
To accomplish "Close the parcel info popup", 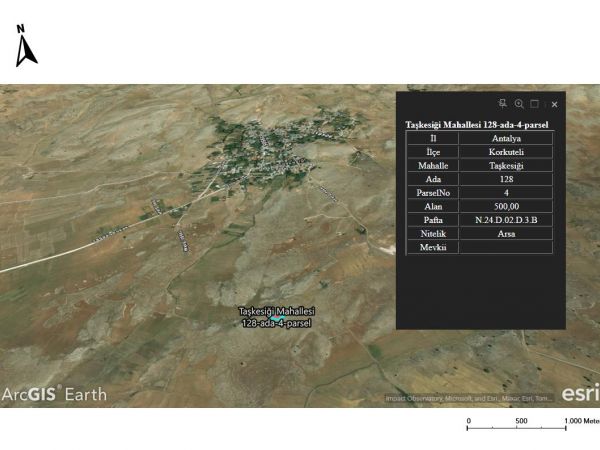I will coord(554,104).
